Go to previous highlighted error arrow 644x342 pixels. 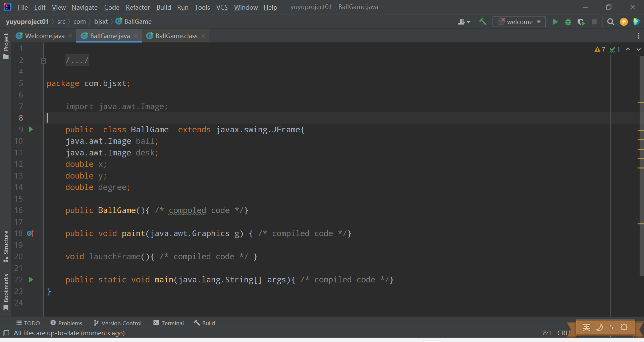(x=628, y=49)
